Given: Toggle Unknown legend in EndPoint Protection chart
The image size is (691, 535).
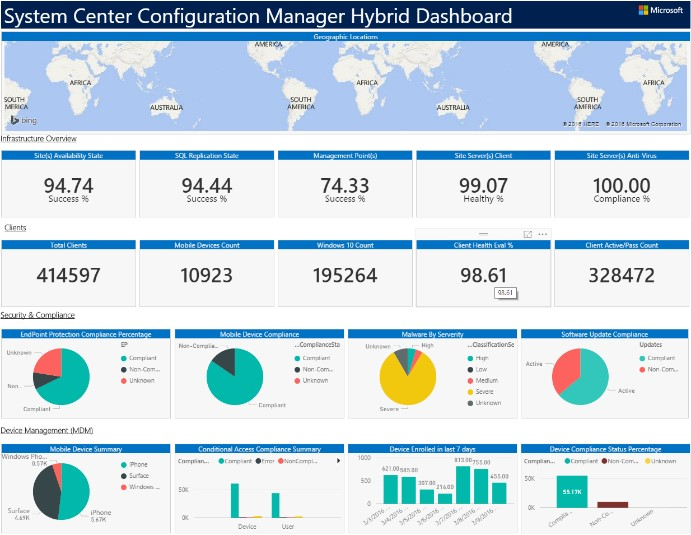Looking at the screenshot, I should [x=137, y=380].
